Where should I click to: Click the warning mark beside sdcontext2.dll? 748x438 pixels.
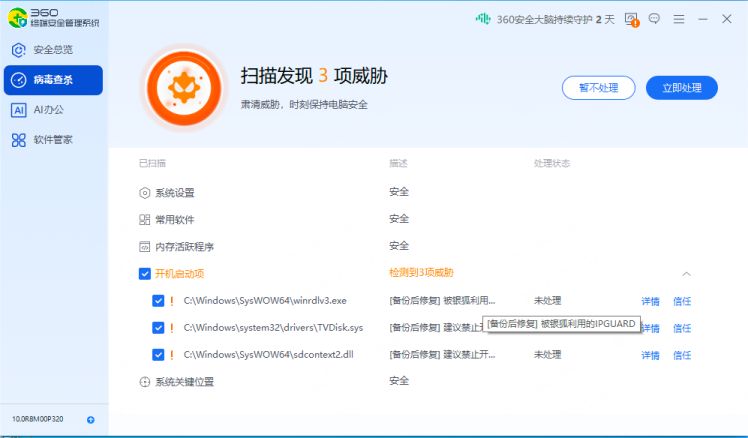[172, 355]
